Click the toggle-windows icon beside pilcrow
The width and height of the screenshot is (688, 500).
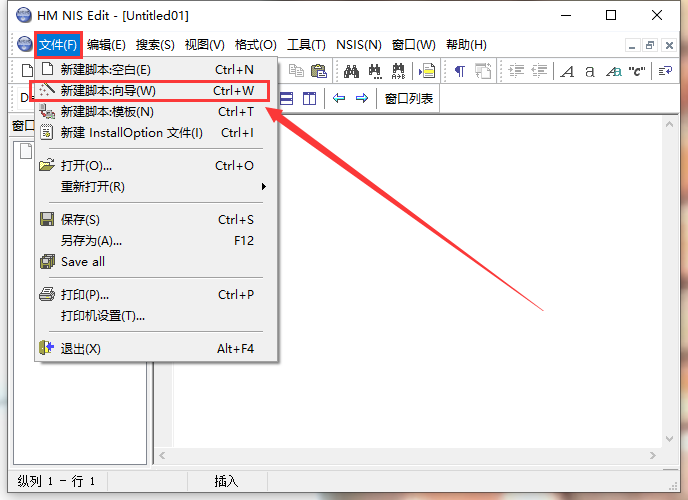483,71
